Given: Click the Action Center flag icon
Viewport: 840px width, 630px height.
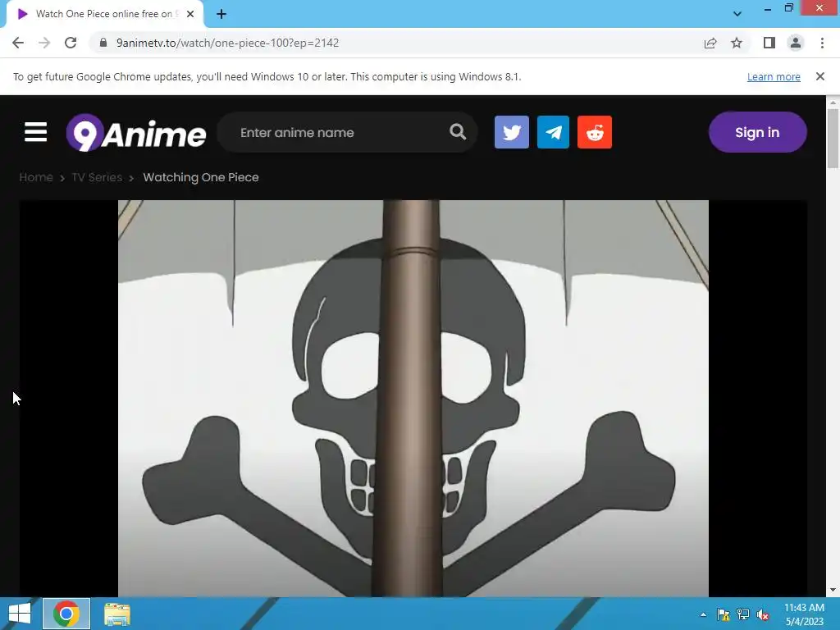Looking at the screenshot, I should tap(724, 614).
